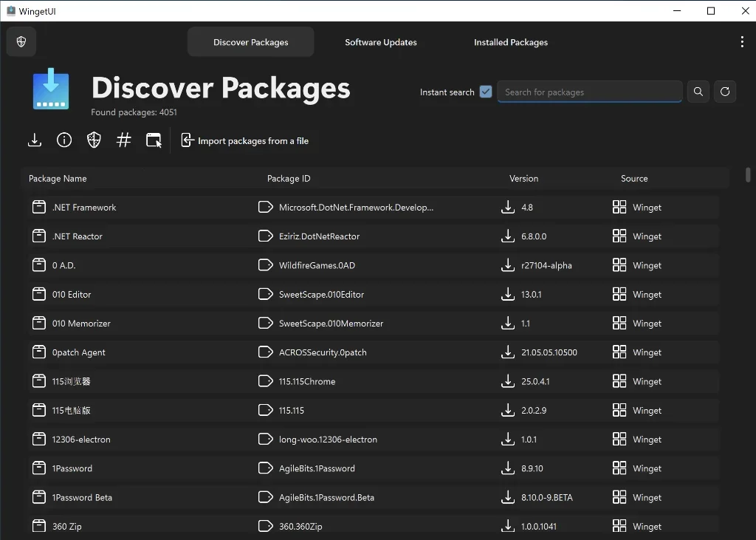Click version 6.8.0.0 cell
Image resolution: width=756 pixels, height=540 pixels.
(x=534, y=236)
